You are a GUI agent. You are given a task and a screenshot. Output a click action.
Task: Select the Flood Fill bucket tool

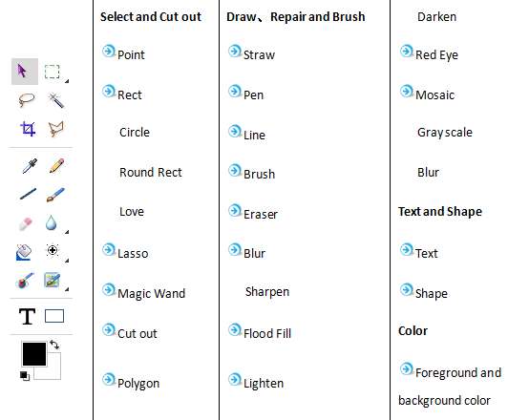point(24,252)
